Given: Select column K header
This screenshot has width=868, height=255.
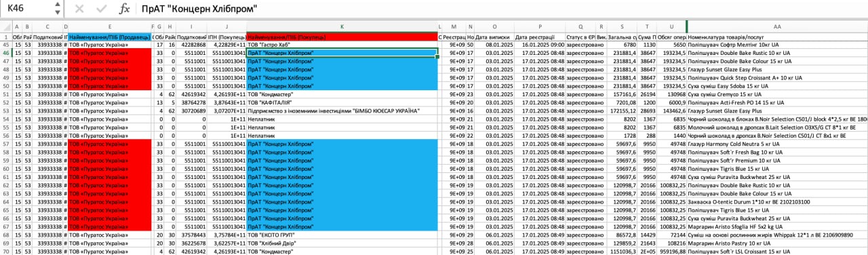Looking at the screenshot, I should tap(342, 26).
